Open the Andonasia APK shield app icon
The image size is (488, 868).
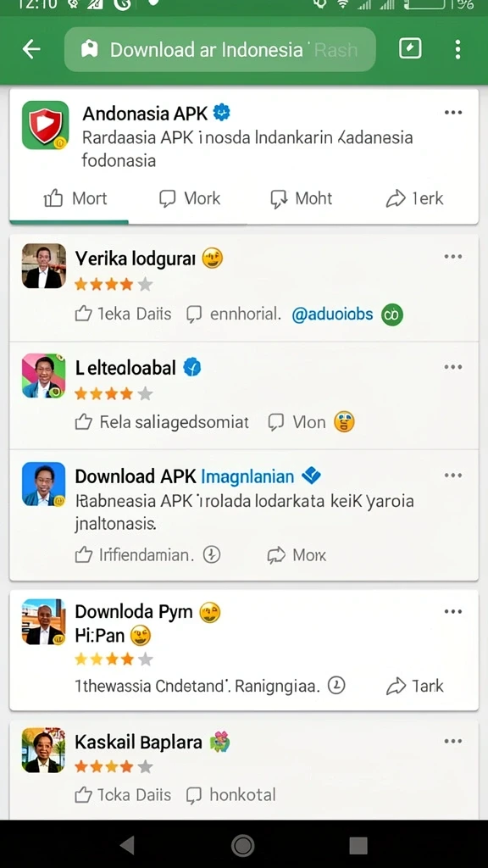pyautogui.click(x=46, y=125)
